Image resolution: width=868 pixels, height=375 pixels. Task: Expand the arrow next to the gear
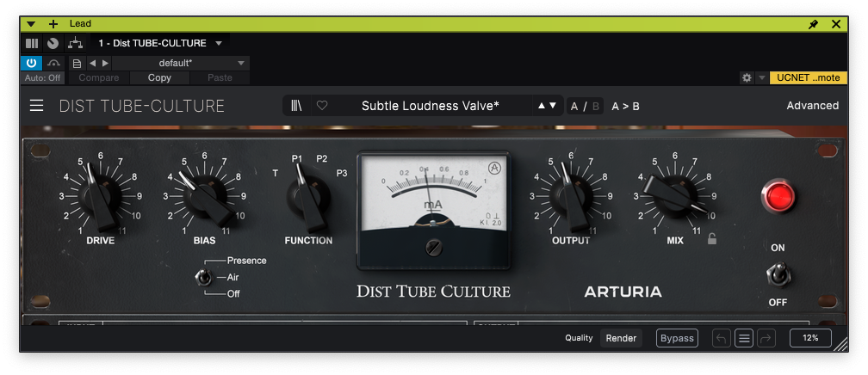click(x=762, y=78)
